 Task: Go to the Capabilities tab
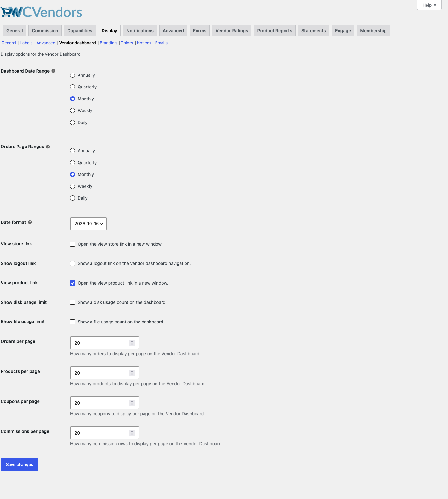click(x=80, y=31)
